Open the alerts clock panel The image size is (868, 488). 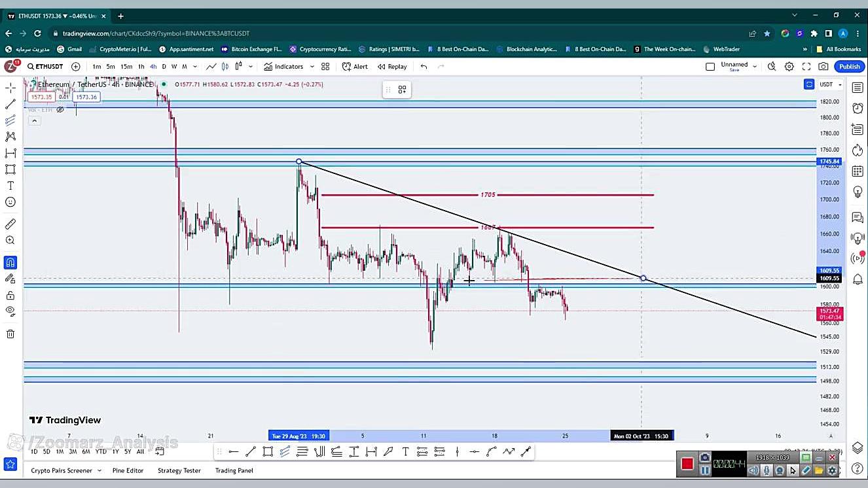(858, 109)
